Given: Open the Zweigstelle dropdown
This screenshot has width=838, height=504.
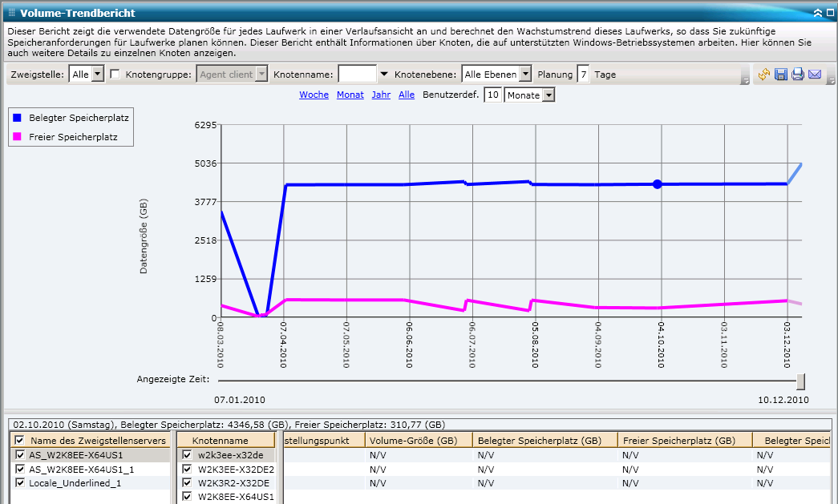Looking at the screenshot, I should (98, 75).
